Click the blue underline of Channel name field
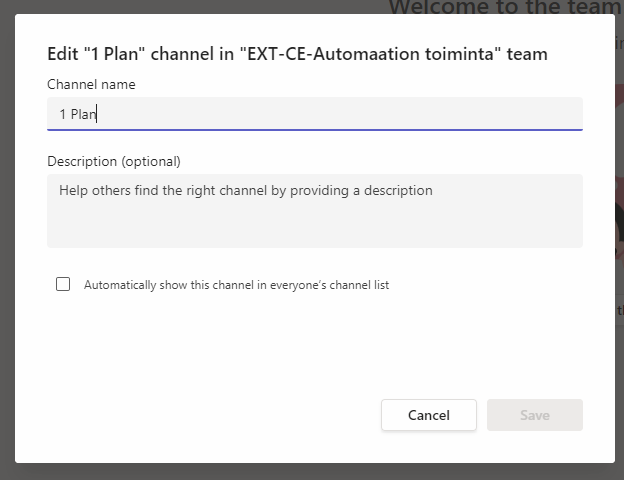This screenshot has width=624, height=480. [315, 130]
